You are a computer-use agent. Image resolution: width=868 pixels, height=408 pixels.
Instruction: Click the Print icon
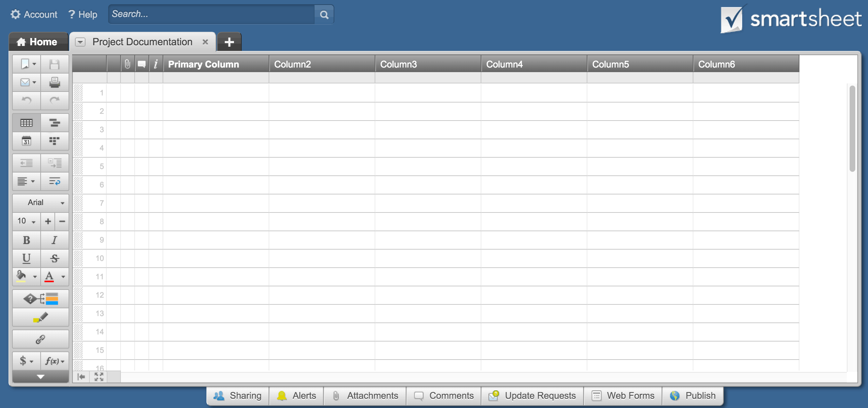[x=55, y=82]
